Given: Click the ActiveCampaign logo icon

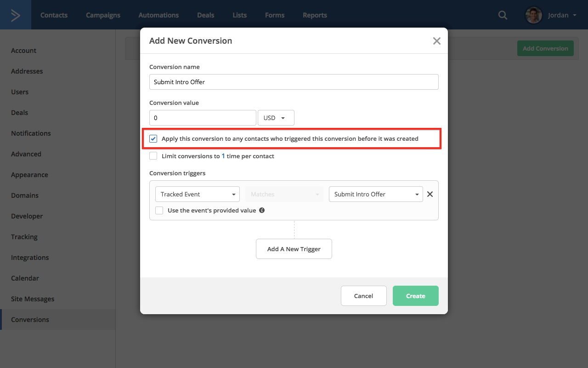Looking at the screenshot, I should pos(16,15).
